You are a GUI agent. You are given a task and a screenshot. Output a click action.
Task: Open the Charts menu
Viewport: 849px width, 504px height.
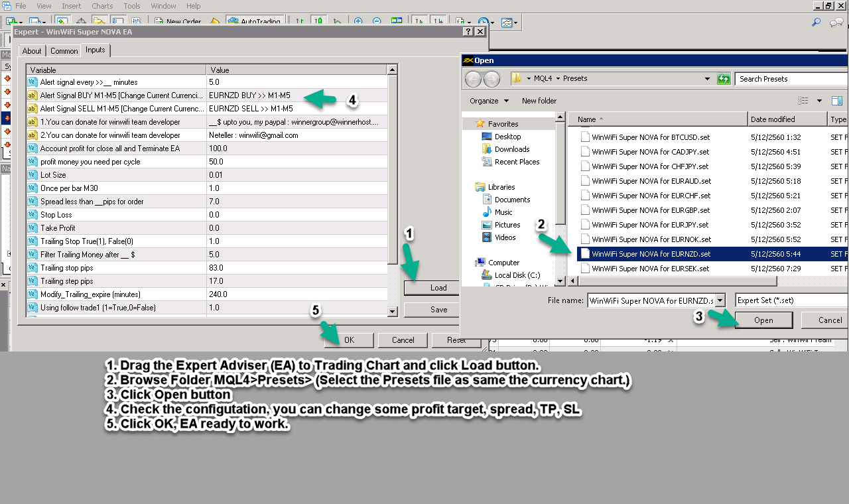[x=102, y=6]
